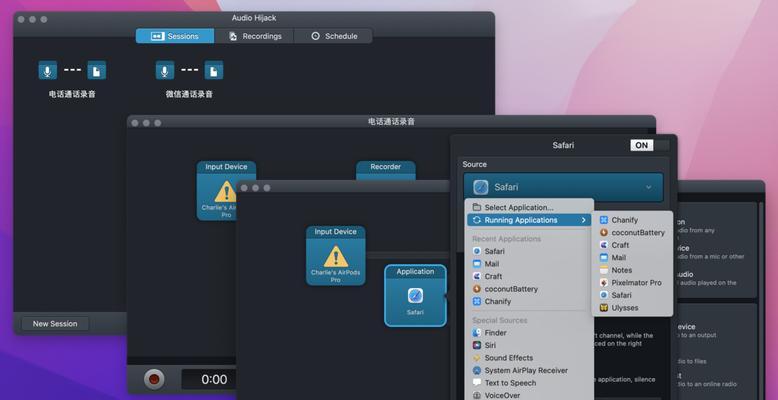Switch to the Sessions tab
Screen dimensions: 778x400
coord(175,36)
